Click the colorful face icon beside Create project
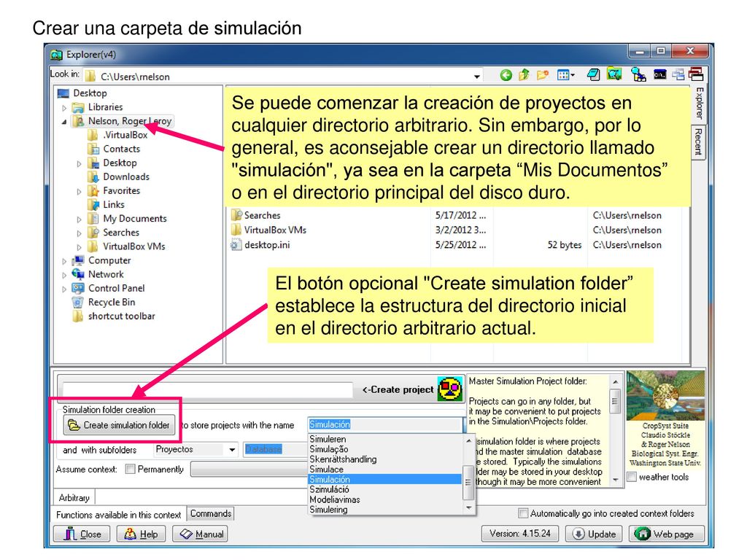Screen dimensions: 747x560 tap(450, 389)
